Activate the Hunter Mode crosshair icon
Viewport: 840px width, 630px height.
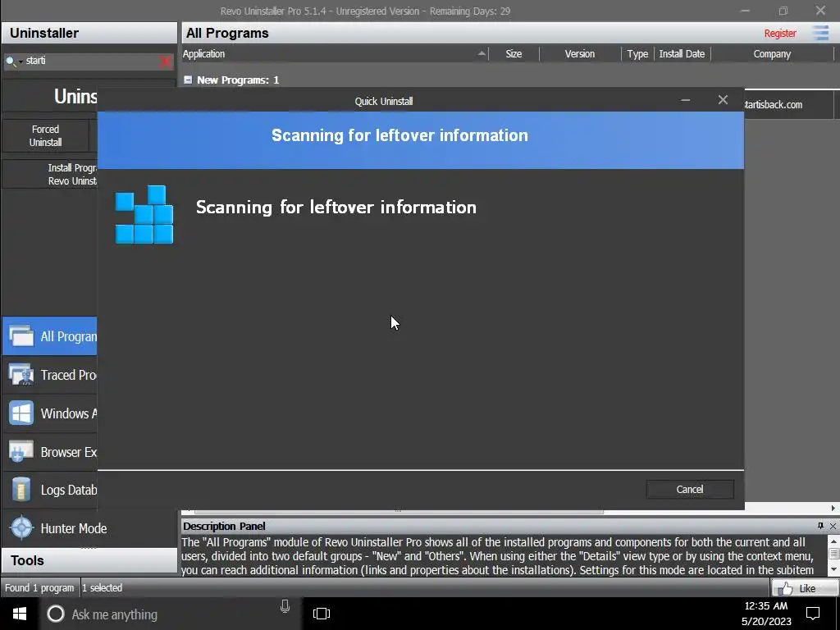pos(21,528)
